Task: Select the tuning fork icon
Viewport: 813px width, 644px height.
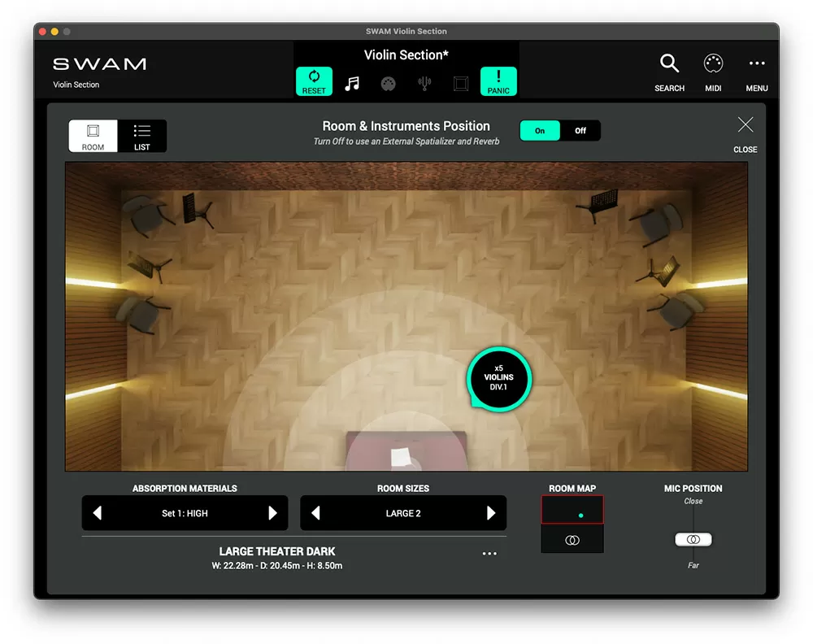Action: tap(424, 82)
